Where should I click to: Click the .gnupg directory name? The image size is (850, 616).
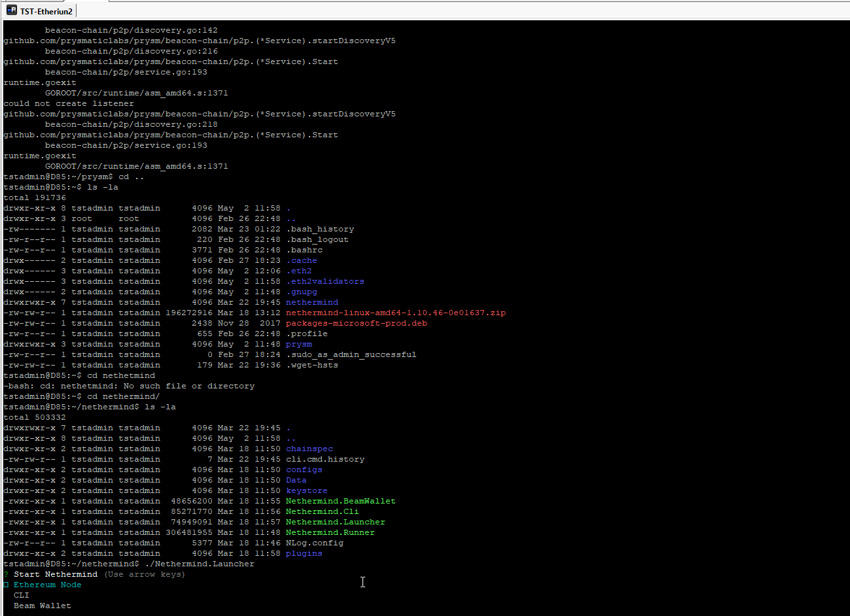point(302,292)
